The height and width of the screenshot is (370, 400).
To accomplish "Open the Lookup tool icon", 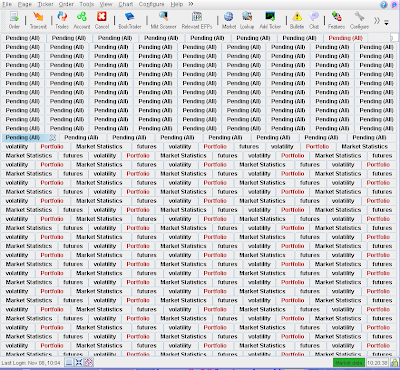I will pyautogui.click(x=247, y=20).
